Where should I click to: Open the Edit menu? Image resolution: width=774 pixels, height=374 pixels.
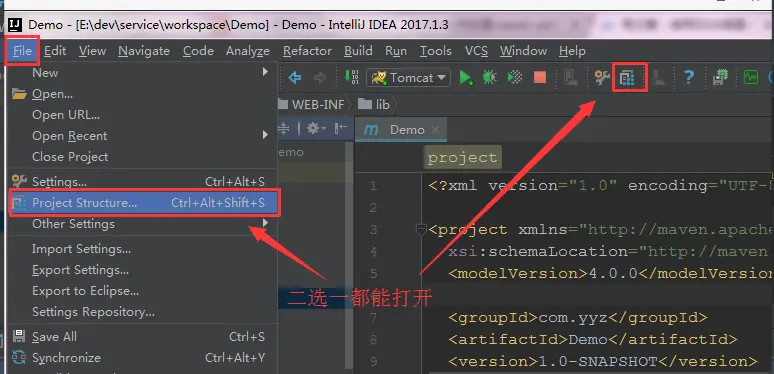tap(55, 51)
